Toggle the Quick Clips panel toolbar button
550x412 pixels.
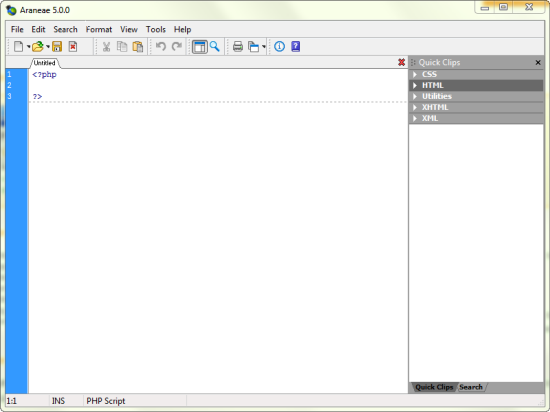[x=200, y=46]
